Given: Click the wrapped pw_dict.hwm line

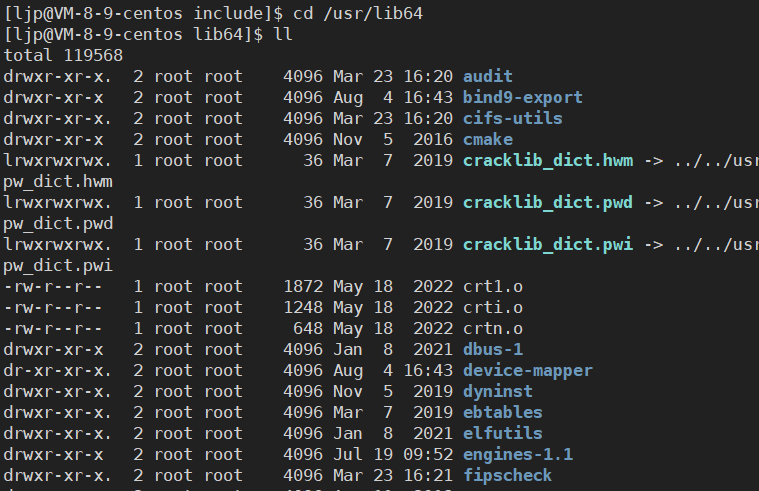Looking at the screenshot, I should (58, 182).
